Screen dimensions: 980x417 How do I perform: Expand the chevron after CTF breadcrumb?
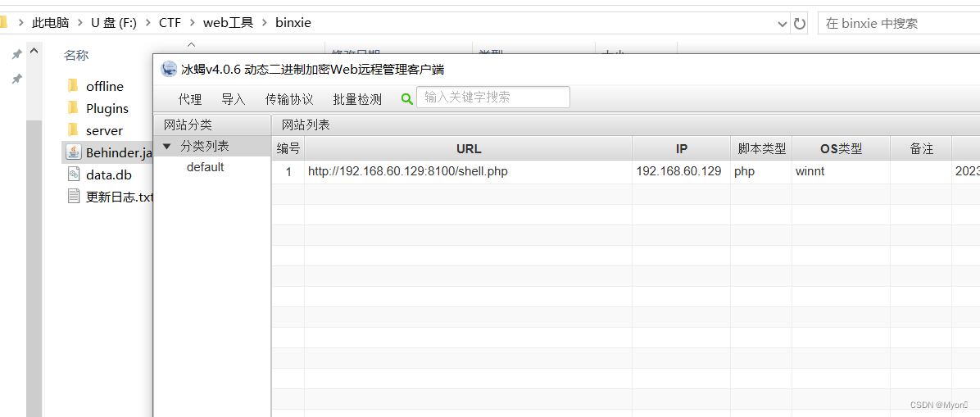click(x=193, y=23)
